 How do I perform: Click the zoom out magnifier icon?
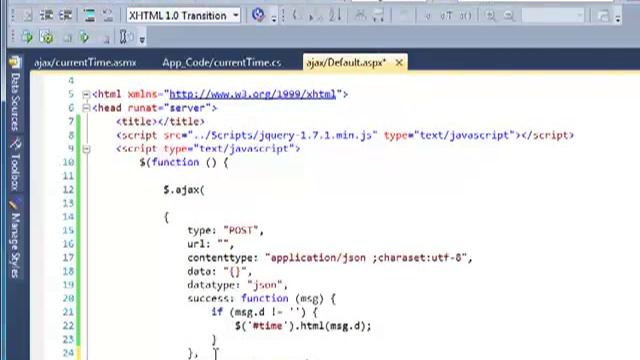click(x=509, y=16)
